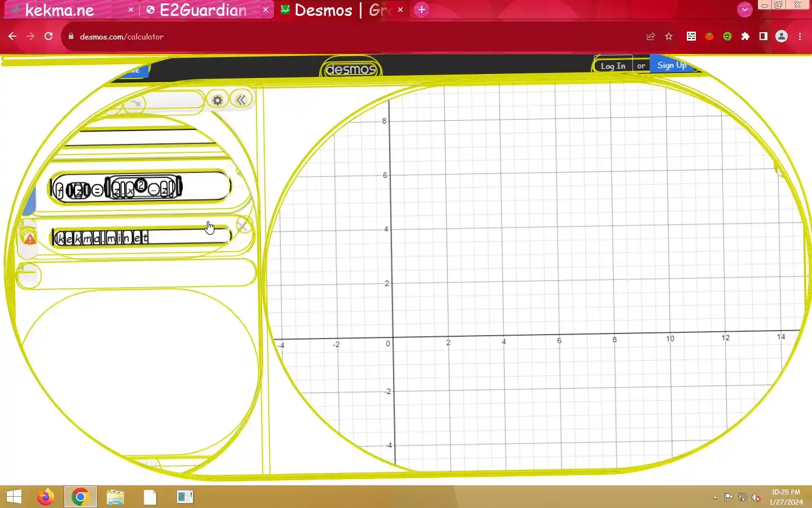Close the kekma.net tab
Viewport: 812px width, 508px height.
[130, 10]
